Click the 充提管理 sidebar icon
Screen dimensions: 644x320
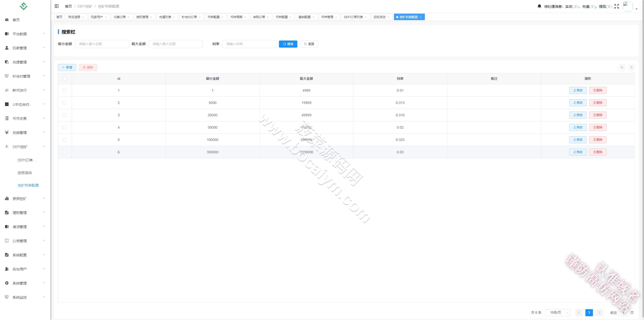7,62
